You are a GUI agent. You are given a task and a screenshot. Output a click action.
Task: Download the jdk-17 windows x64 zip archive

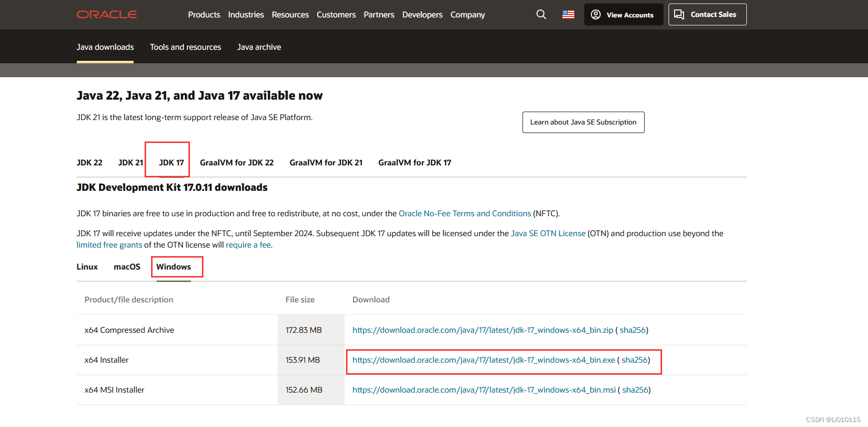pyautogui.click(x=483, y=330)
